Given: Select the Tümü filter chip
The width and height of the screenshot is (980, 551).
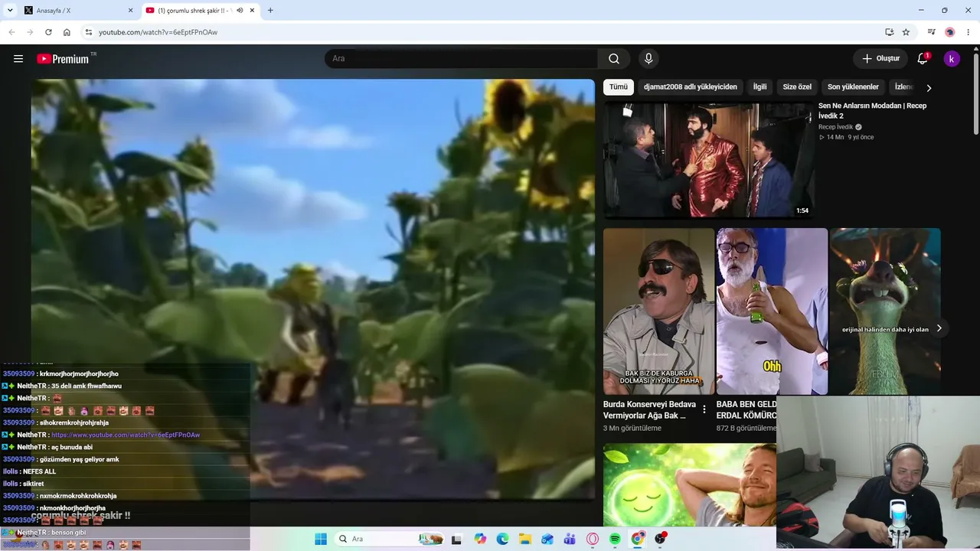Looking at the screenshot, I should [x=619, y=87].
